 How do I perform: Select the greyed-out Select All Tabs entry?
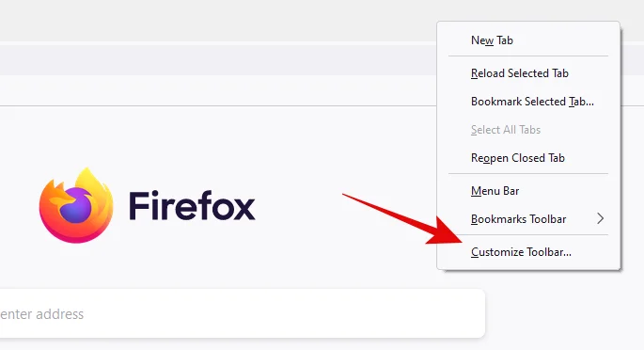click(x=528, y=130)
